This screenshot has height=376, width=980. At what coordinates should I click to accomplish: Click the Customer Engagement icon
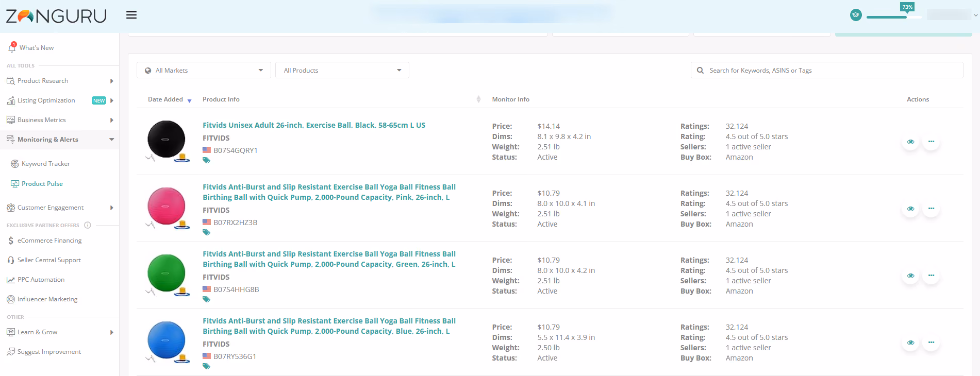coord(11,208)
